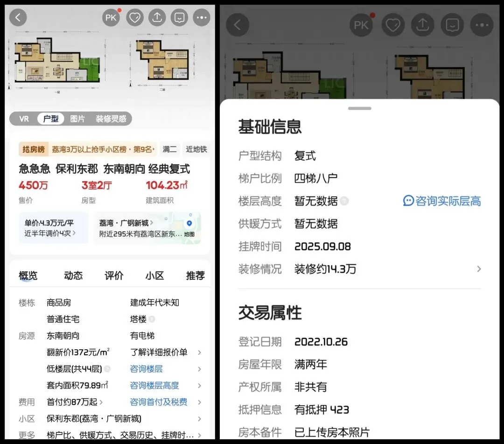Switch to 动态 tab

[73, 275]
